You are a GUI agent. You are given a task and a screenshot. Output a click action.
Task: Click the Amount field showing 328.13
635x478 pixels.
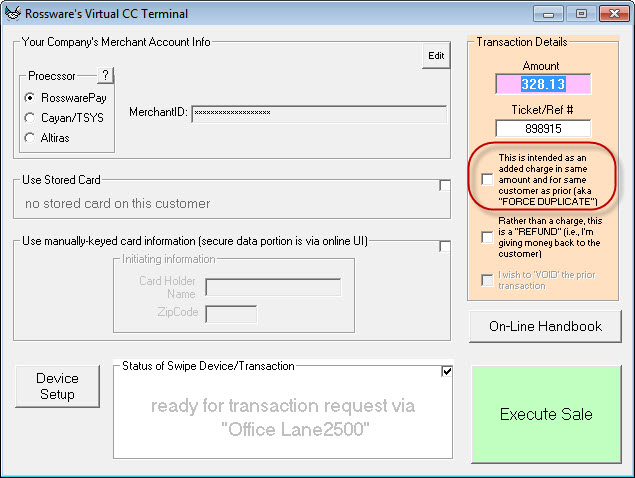coord(542,85)
